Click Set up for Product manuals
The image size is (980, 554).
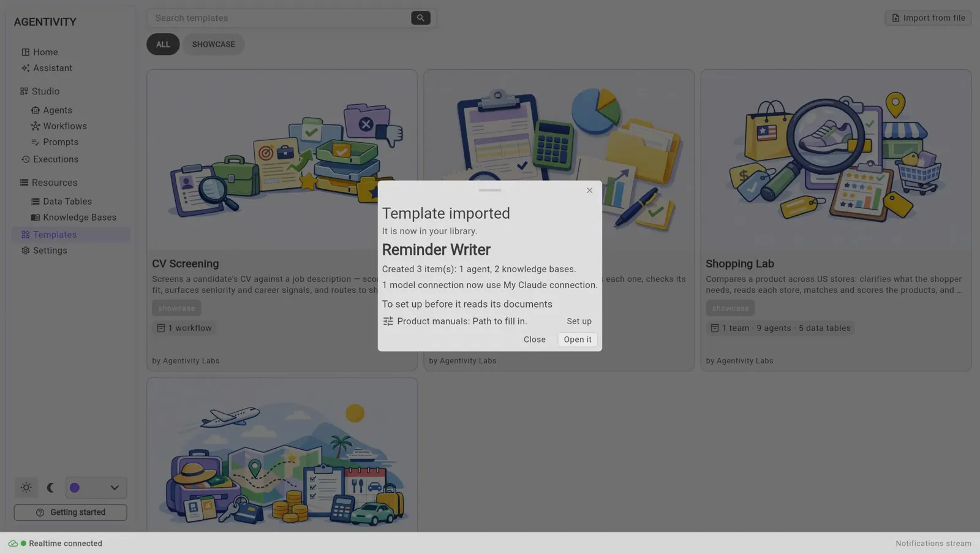click(x=579, y=321)
